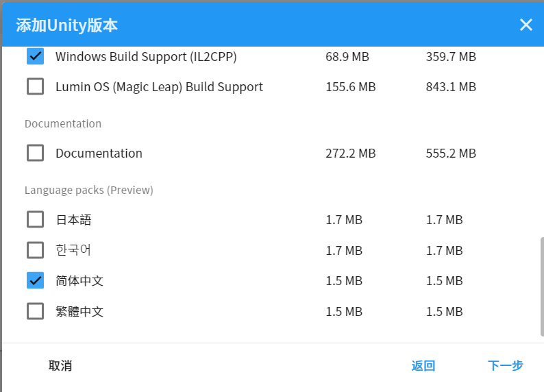Close the 添加Unity版本 dialog with X
This screenshot has width=544, height=392.
point(526,25)
